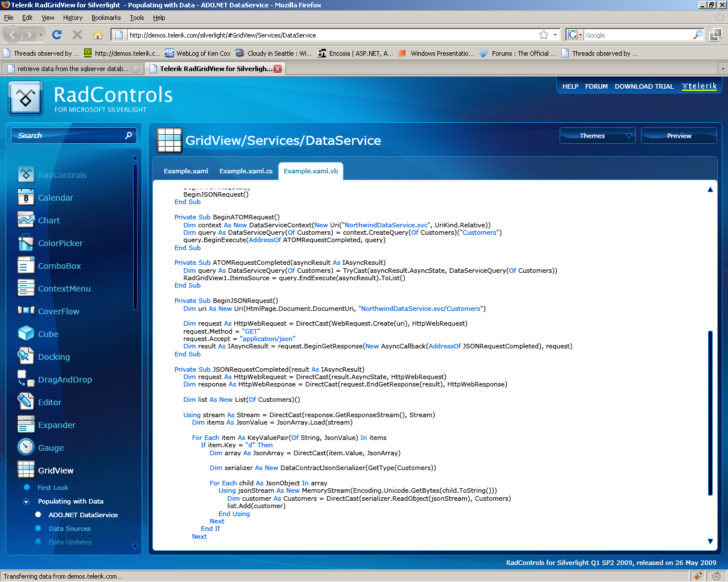Go to the Firefox home page
728x582 pixels.
point(98,35)
